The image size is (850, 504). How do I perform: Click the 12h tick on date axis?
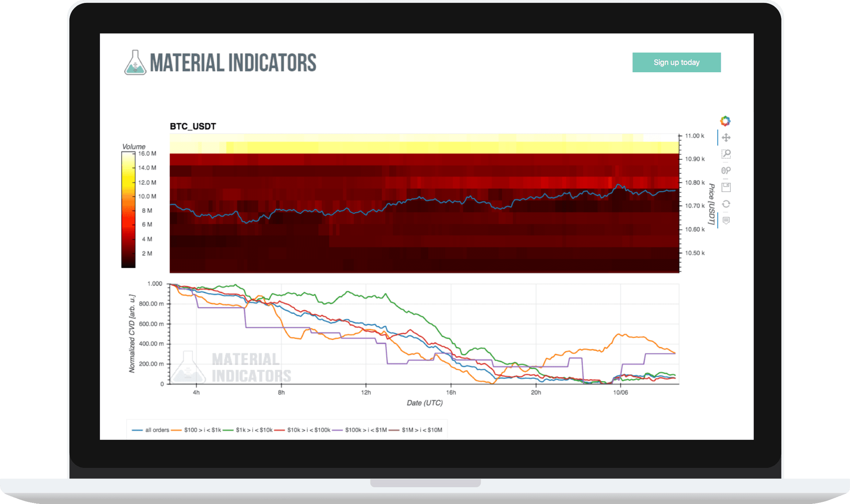click(x=366, y=392)
